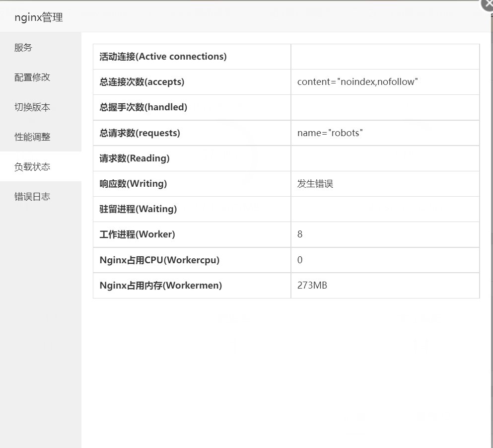Click the 总连接次数(accepts) label
Screen dimensions: 493x448
point(142,82)
